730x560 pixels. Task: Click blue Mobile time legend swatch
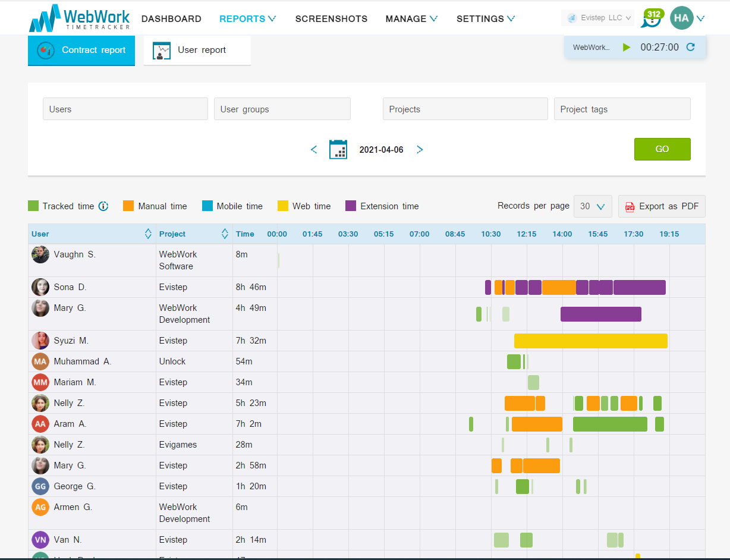click(x=207, y=206)
